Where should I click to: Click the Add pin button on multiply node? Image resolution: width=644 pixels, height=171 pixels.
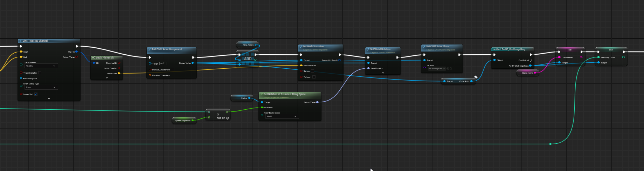[x=227, y=118]
